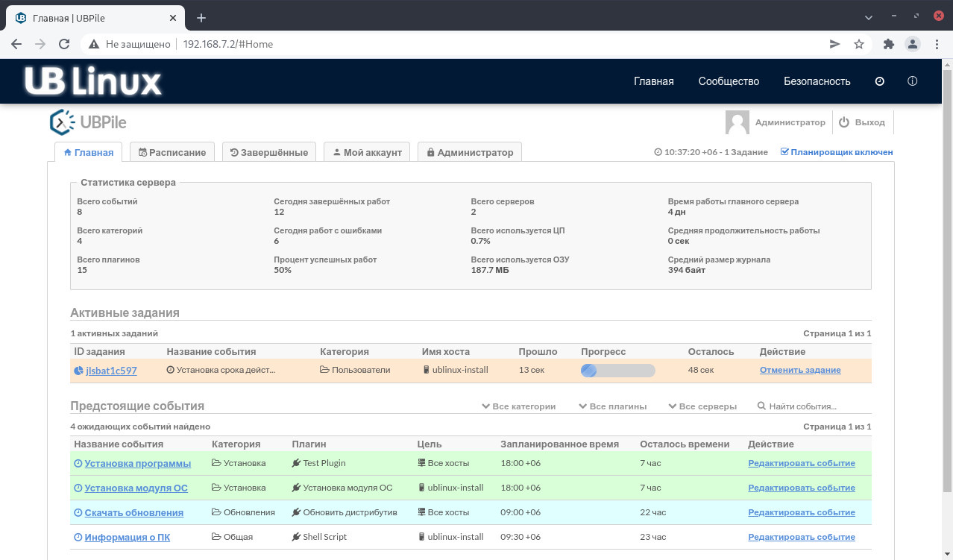Image resolution: width=953 pixels, height=560 pixels.
Task: Open the info icon in header
Action: tap(912, 81)
